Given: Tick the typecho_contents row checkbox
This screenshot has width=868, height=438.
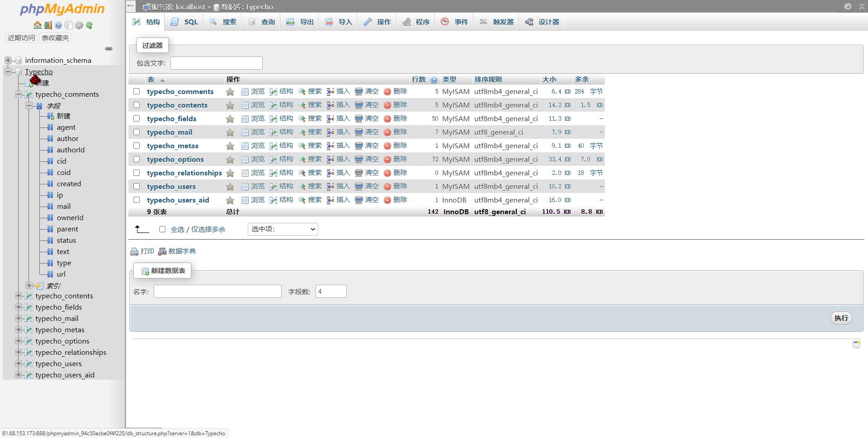Looking at the screenshot, I should point(137,105).
